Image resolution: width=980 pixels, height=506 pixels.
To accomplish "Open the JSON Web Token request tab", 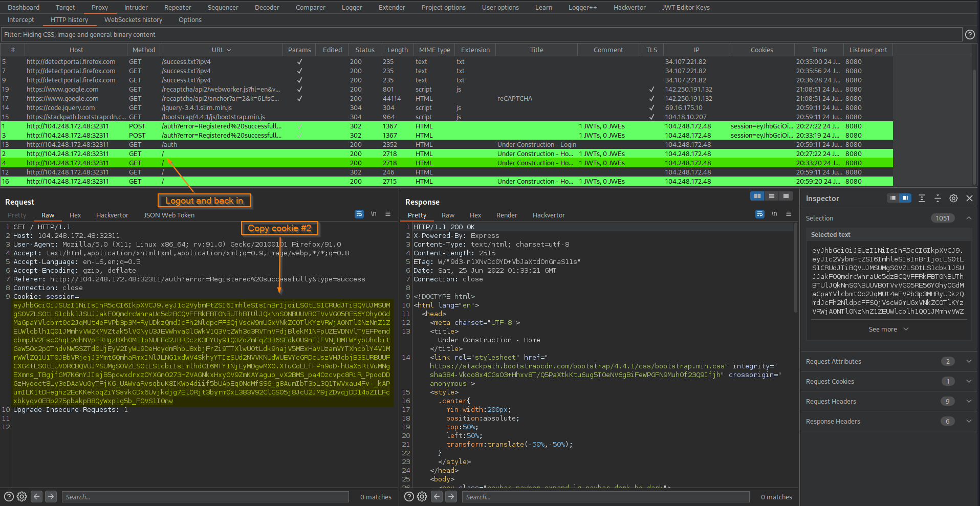I will 169,215.
